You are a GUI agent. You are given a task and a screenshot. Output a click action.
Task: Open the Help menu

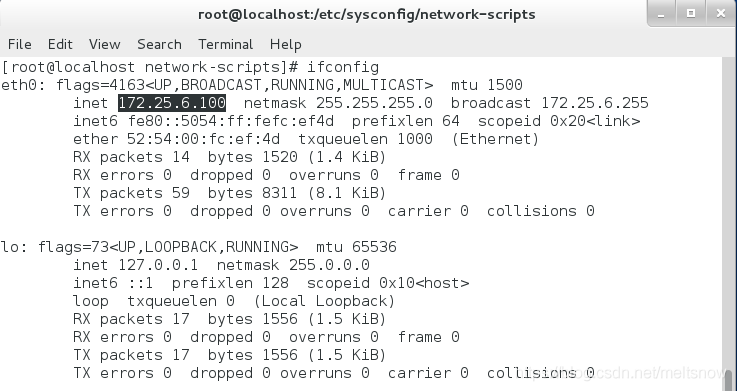pyautogui.click(x=286, y=44)
